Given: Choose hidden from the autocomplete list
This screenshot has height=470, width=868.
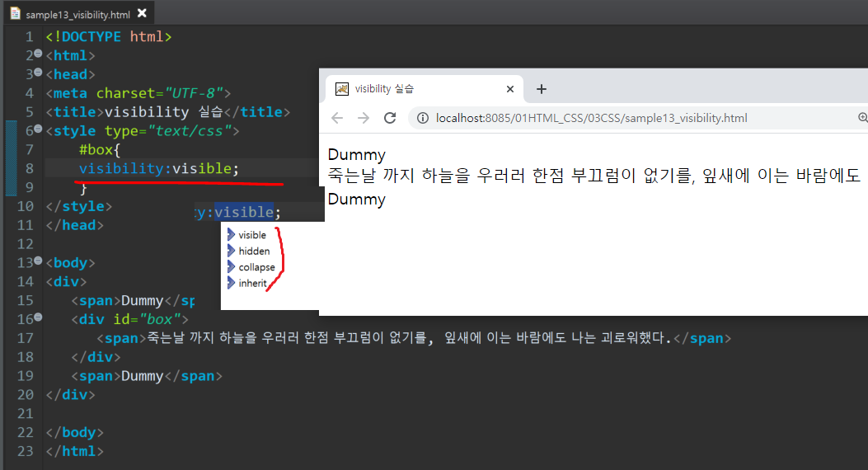Looking at the screenshot, I should tap(254, 251).
